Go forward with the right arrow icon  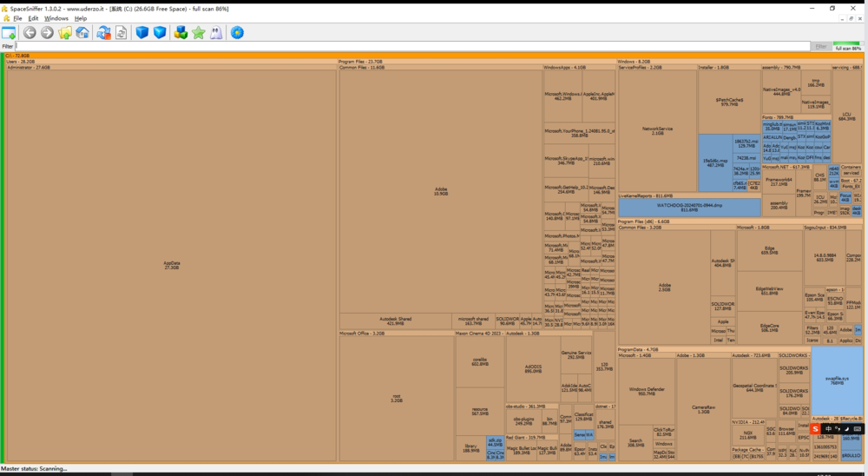click(47, 33)
